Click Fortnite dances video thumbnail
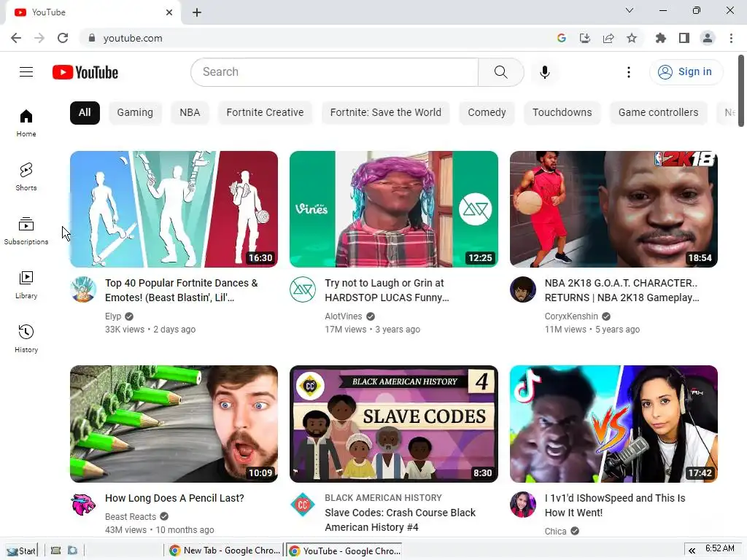 (x=174, y=209)
